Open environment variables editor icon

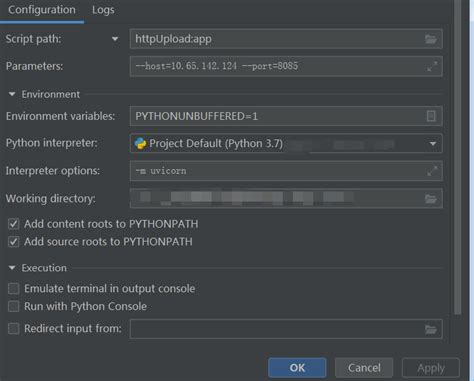tap(431, 116)
